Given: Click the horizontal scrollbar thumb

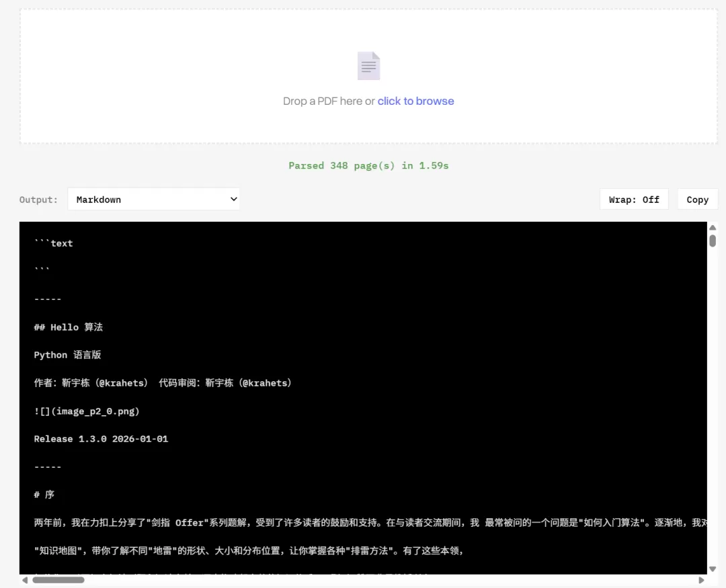Looking at the screenshot, I should pyautogui.click(x=58, y=580).
